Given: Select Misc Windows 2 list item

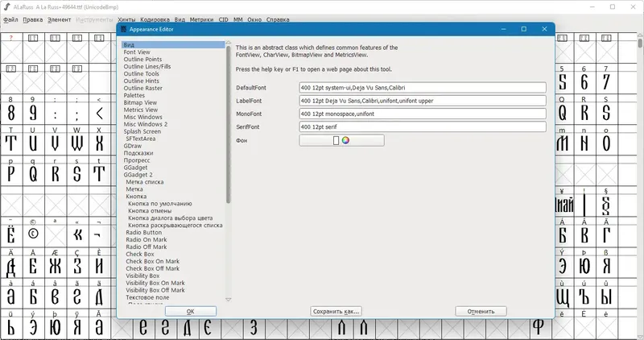Looking at the screenshot, I should coord(146,124).
